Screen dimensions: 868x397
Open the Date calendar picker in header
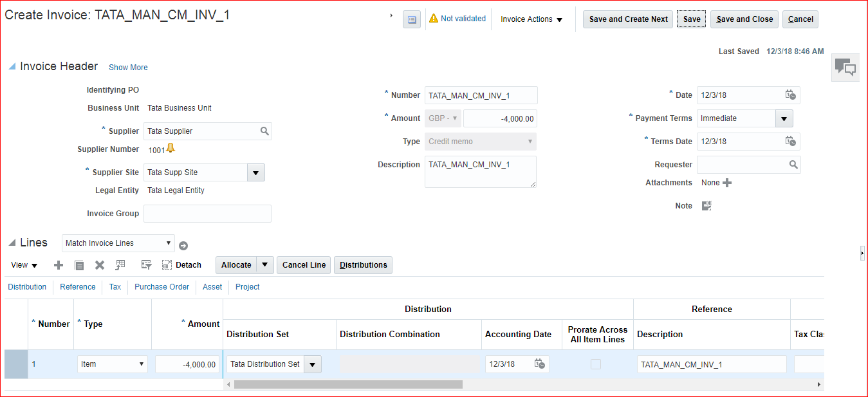[x=790, y=95]
